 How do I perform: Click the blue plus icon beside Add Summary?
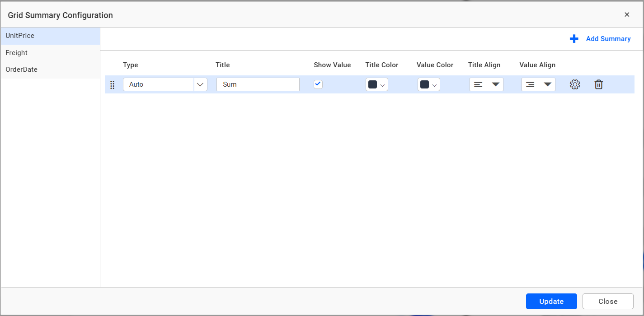click(574, 39)
